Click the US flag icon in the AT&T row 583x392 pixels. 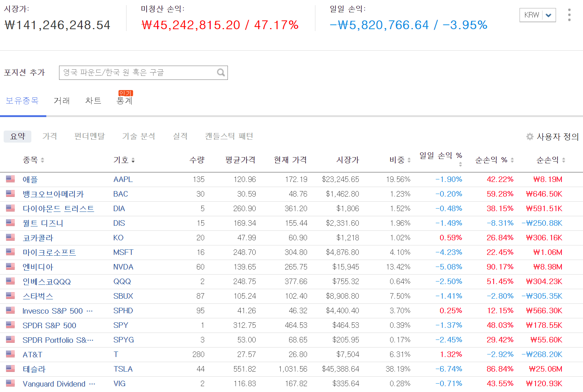[11, 354]
